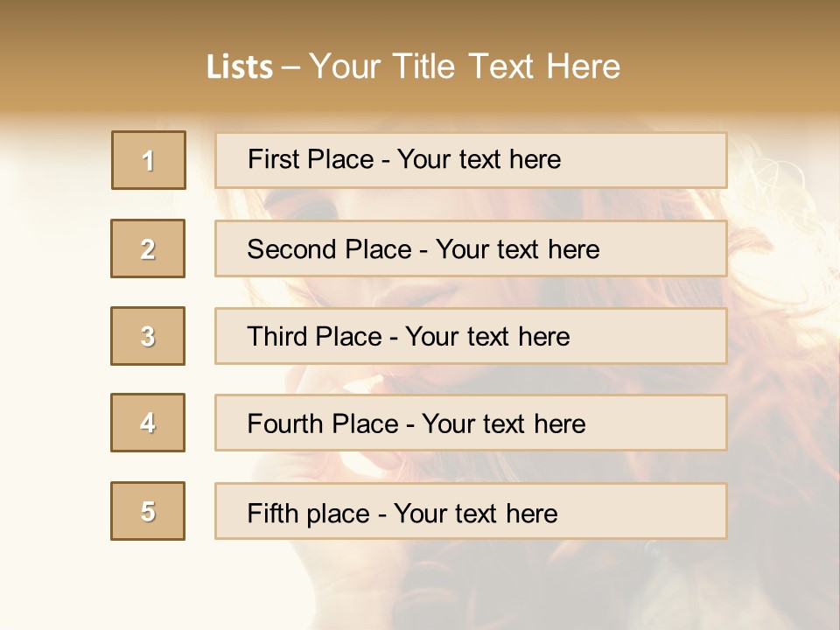Viewport: 840px width, 630px height.
Task: Click the bold word Lists in title
Action: tap(240, 67)
